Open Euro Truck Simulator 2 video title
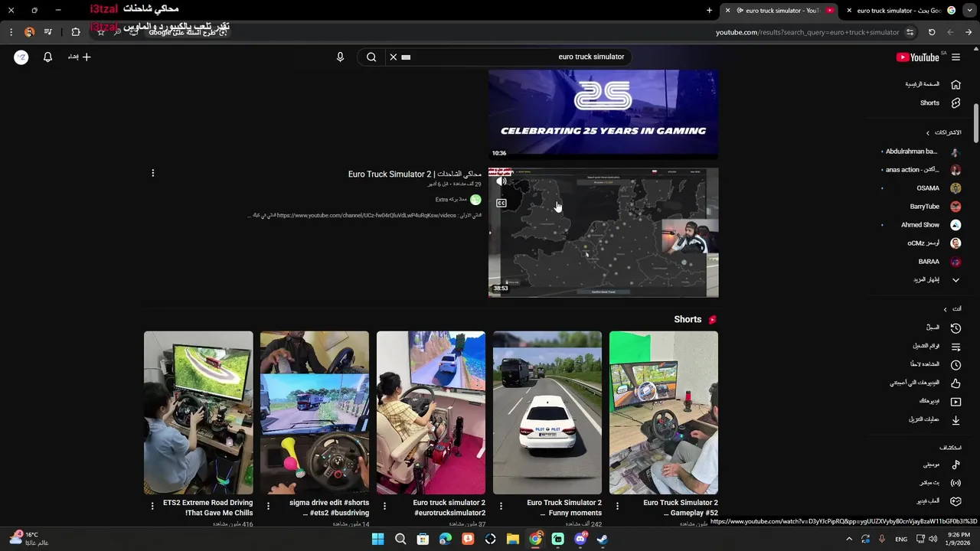The width and height of the screenshot is (980, 551). tap(415, 174)
